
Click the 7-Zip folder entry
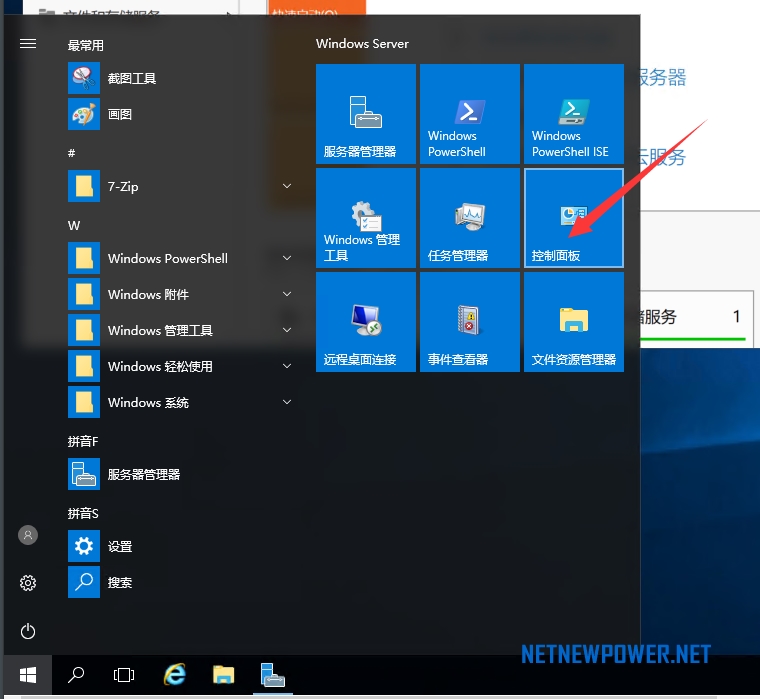pos(182,186)
